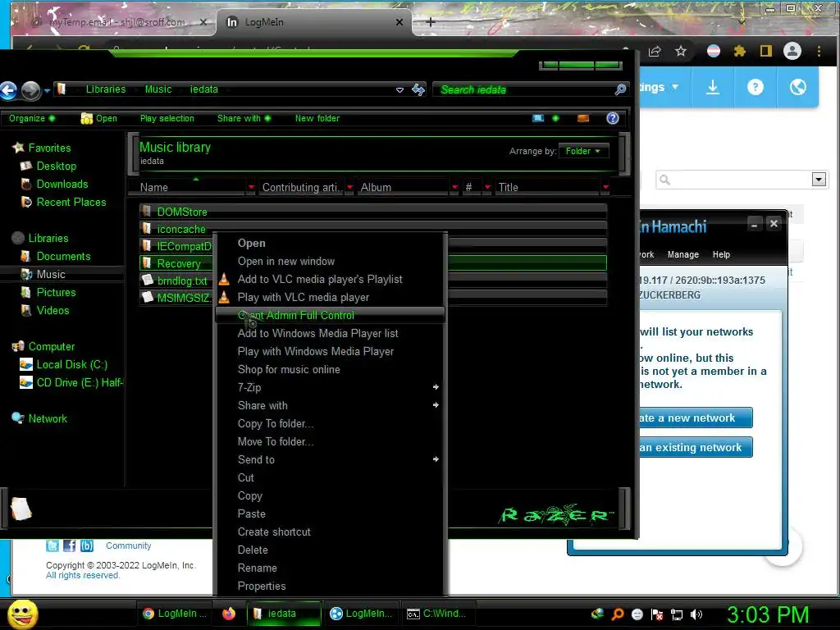
Task: Click Open in the Explorer toolbar
Action: [99, 118]
